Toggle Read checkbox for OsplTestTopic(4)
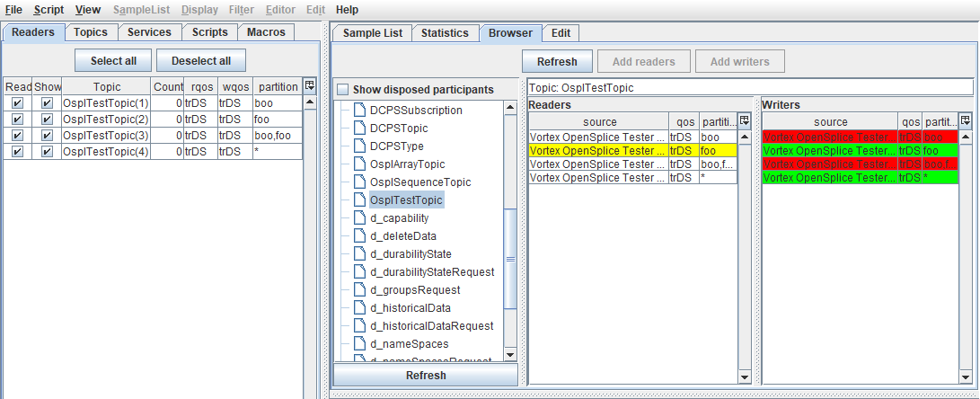980x399 pixels. [17, 151]
